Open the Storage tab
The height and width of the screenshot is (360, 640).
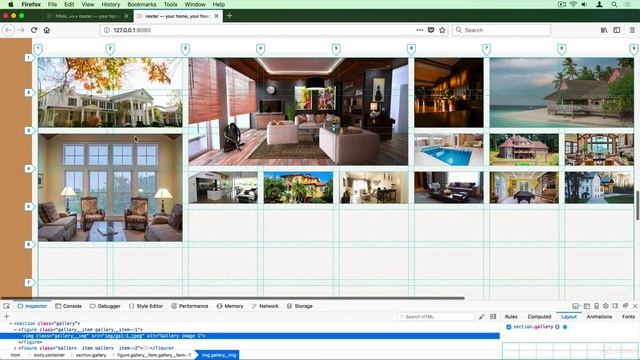pos(300,306)
